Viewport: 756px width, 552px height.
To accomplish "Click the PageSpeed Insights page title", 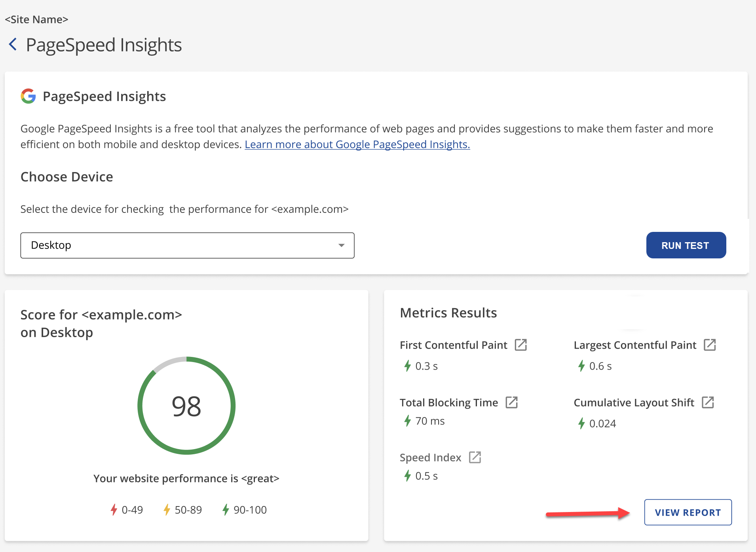I will 104,45.
